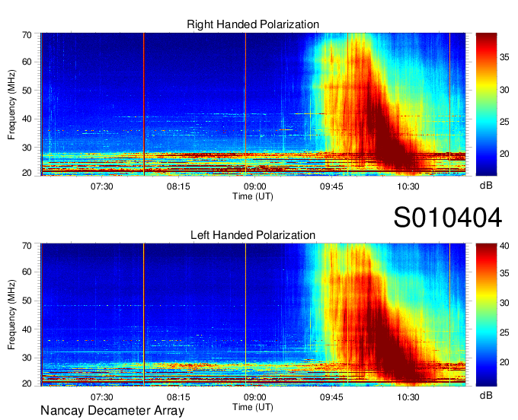518x420 pixels.
Task: Click the bottom plot's color scale bar
Action: [486, 315]
